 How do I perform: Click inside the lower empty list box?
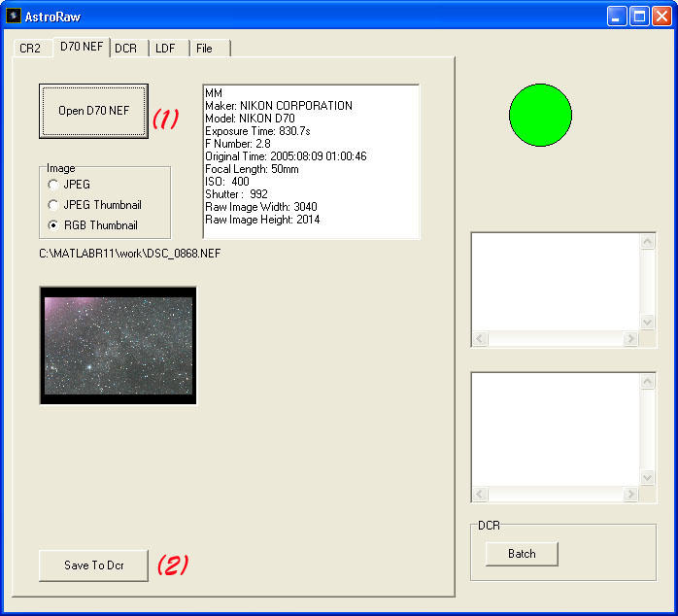[556, 430]
